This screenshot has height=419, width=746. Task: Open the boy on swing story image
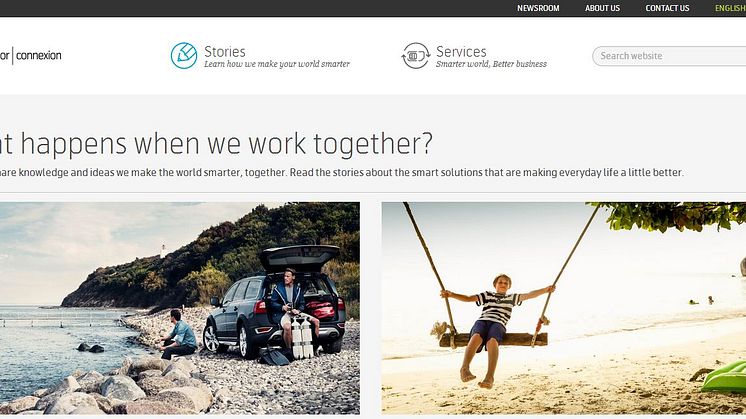564,308
